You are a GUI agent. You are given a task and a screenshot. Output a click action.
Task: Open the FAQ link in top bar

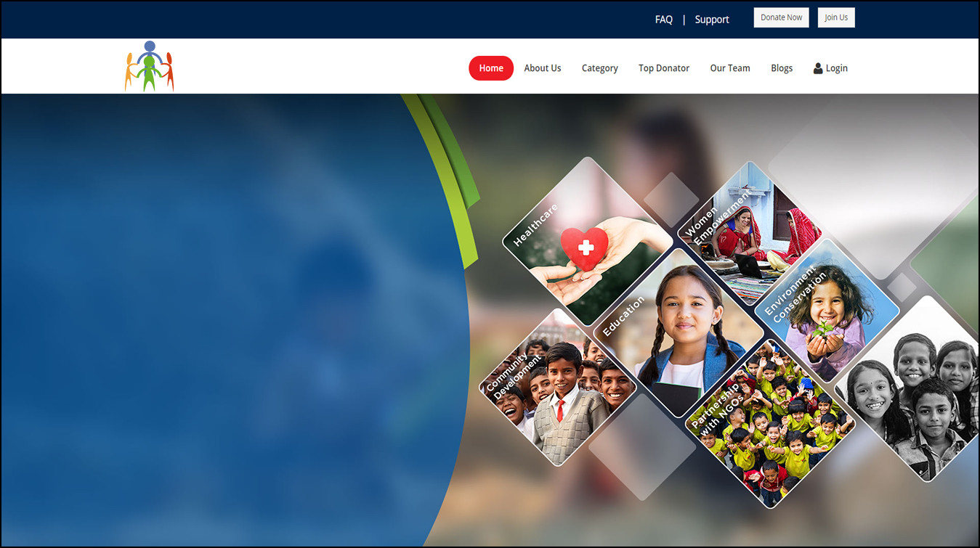(663, 20)
